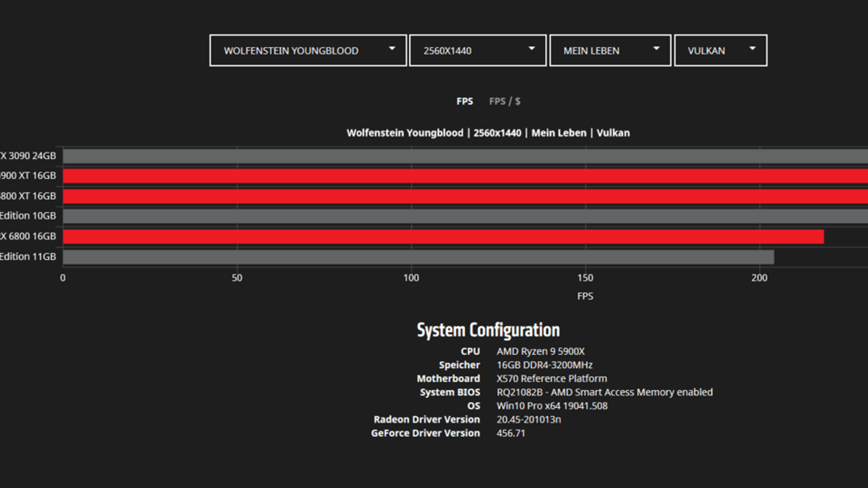Click the '100' axis tick label
This screenshot has height=488, width=868.
pyautogui.click(x=411, y=278)
